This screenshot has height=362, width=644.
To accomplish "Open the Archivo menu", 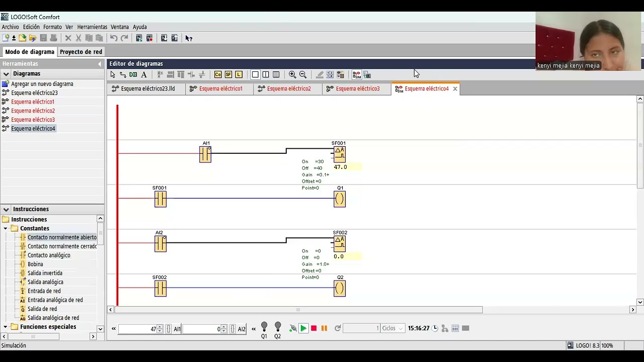I will point(10,27).
